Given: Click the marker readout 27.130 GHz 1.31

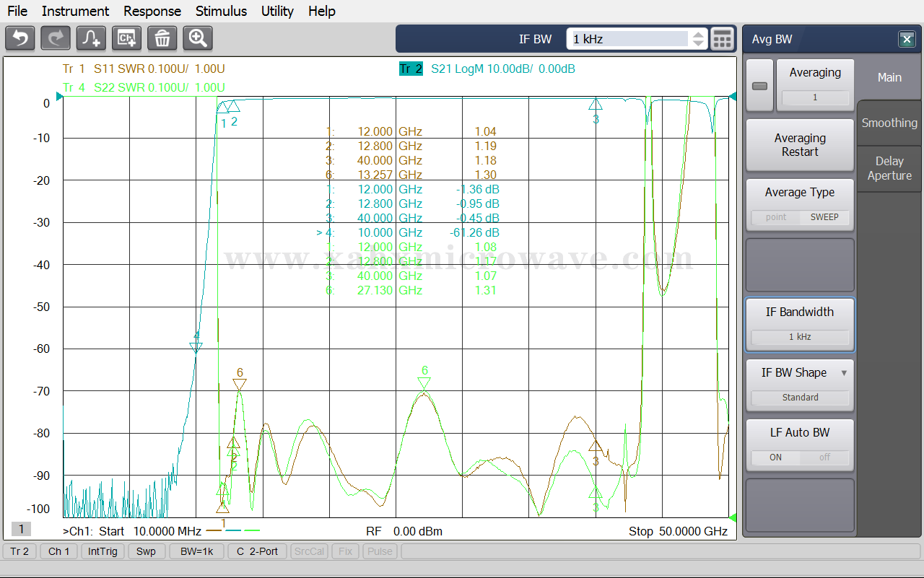Looking at the screenshot, I should 411,290.
